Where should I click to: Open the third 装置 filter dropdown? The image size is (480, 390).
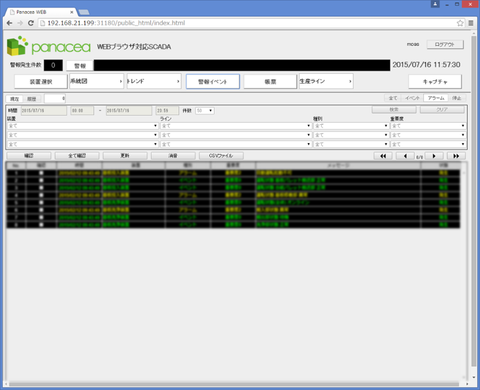pos(82,144)
